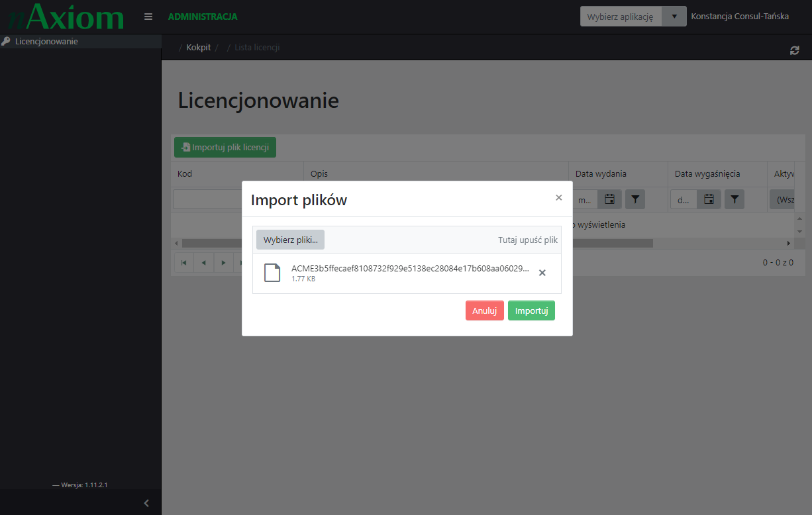Open the ADMINISTRACJA menu

point(203,16)
